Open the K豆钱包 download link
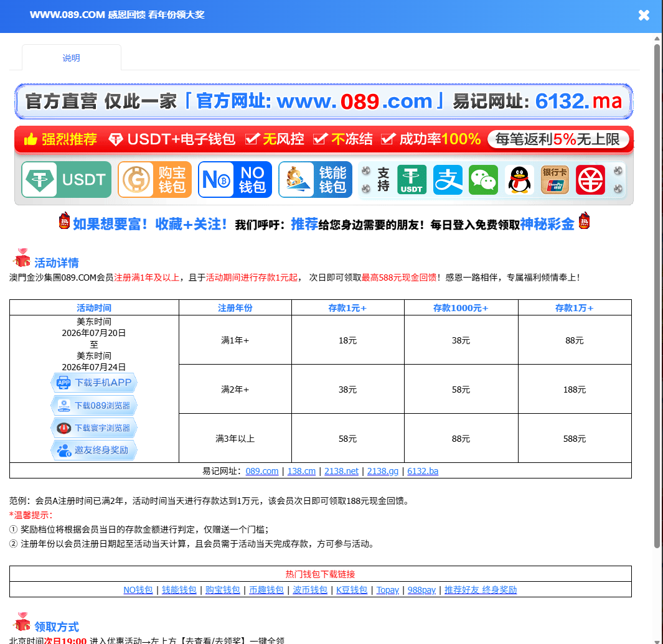 point(352,590)
